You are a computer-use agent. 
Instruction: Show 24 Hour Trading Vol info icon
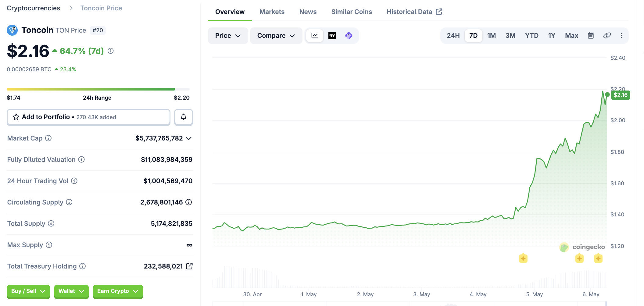(74, 181)
